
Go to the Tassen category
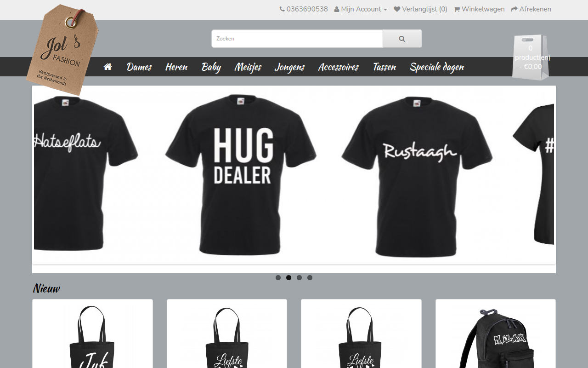384,67
